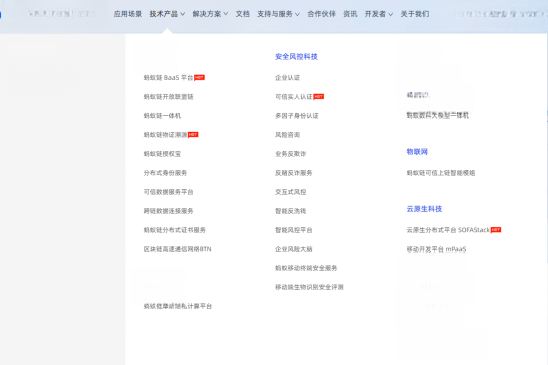Click the 安全风控科技 category heading
548x365 pixels.
[296, 56]
